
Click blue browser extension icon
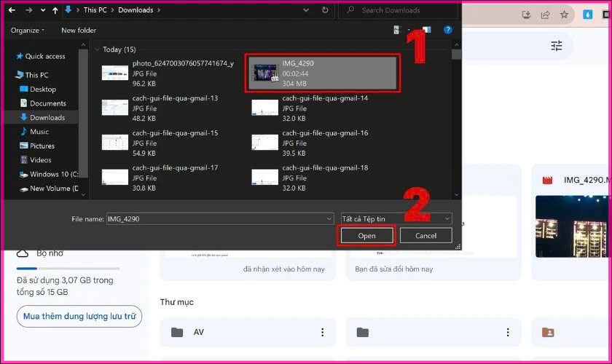[x=588, y=15]
